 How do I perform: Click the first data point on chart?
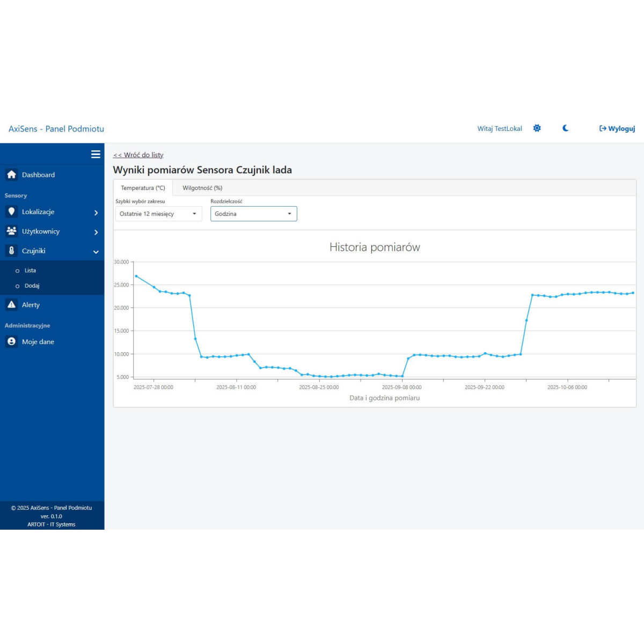point(136,276)
